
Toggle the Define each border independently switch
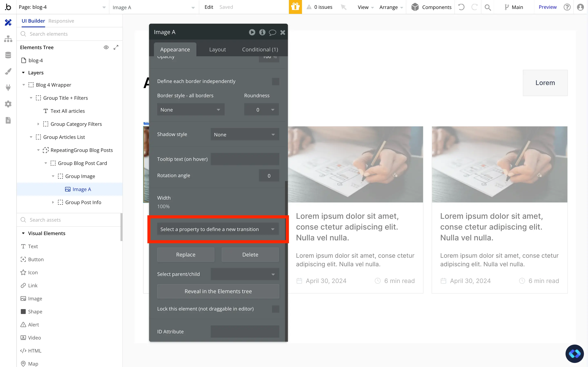276,81
